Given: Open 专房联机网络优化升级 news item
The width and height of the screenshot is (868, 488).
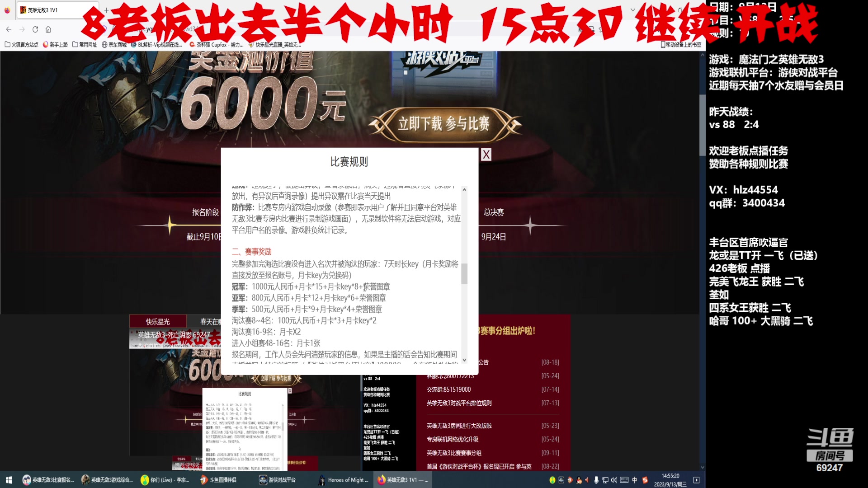Looking at the screenshot, I should click(x=452, y=439).
